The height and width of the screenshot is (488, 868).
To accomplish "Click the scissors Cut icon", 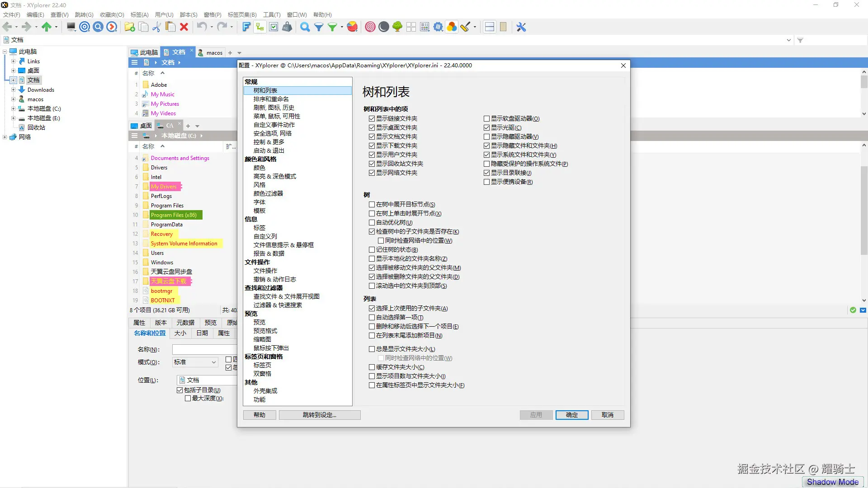I will [x=156, y=27].
